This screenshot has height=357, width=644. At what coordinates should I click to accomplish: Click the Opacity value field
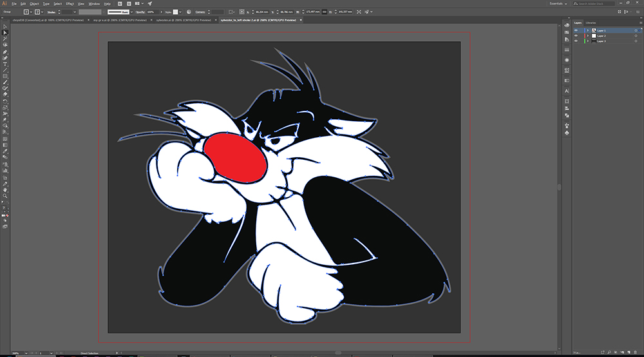[x=152, y=12]
